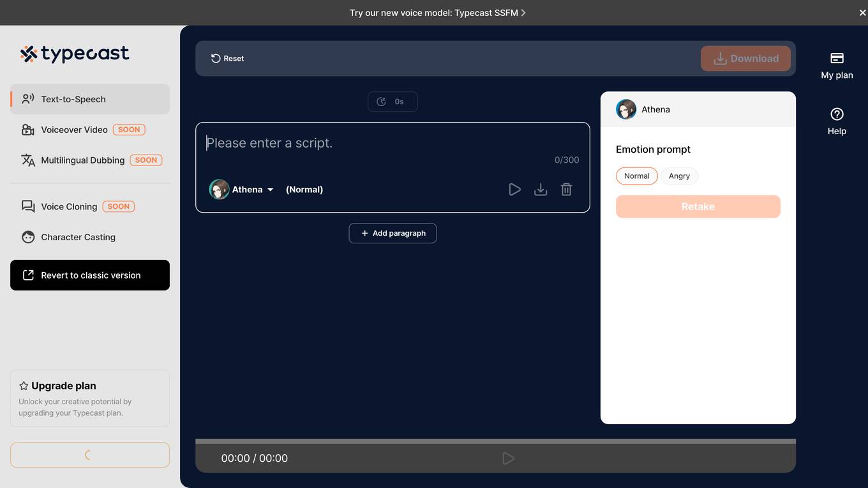Click the loading button below Upgrade plan
Viewport: 868px width, 488px height.
(x=90, y=455)
